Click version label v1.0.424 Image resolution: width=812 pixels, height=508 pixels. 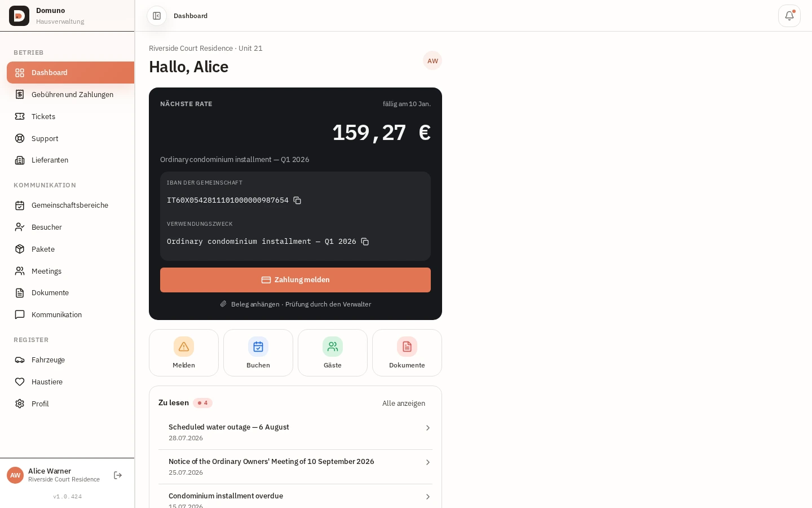68,497
